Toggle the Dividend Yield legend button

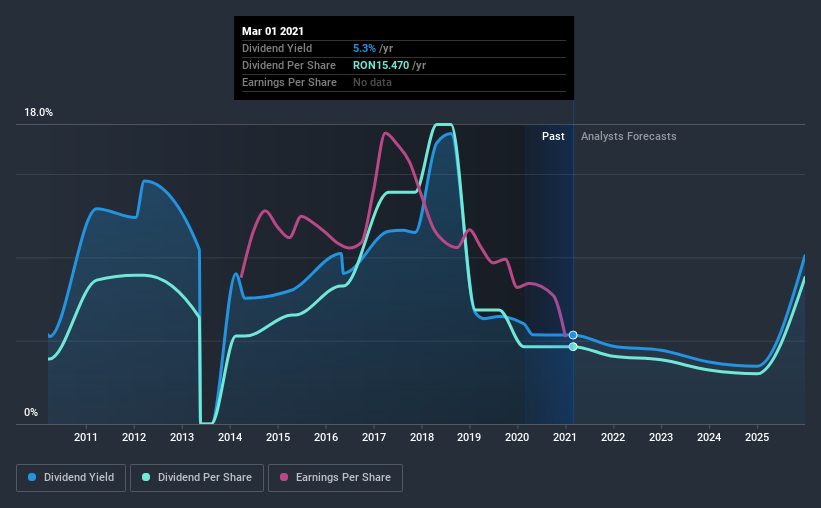[71, 478]
